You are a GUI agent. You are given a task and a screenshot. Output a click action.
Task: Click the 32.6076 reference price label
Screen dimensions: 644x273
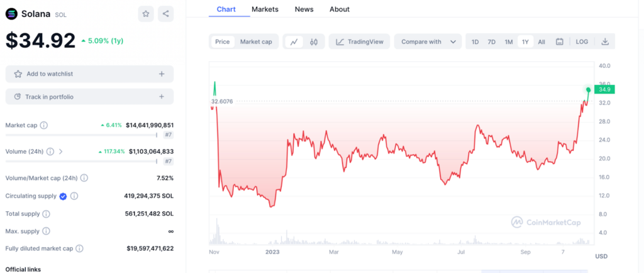[222, 101]
